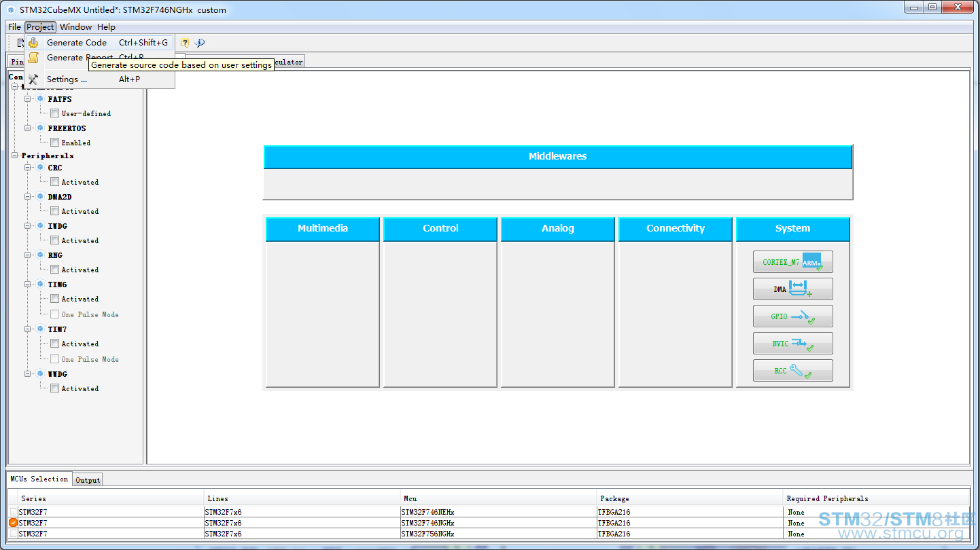Click the FREERTOS blue cube icon
Screen dimensions: 980x550
pos(40,128)
